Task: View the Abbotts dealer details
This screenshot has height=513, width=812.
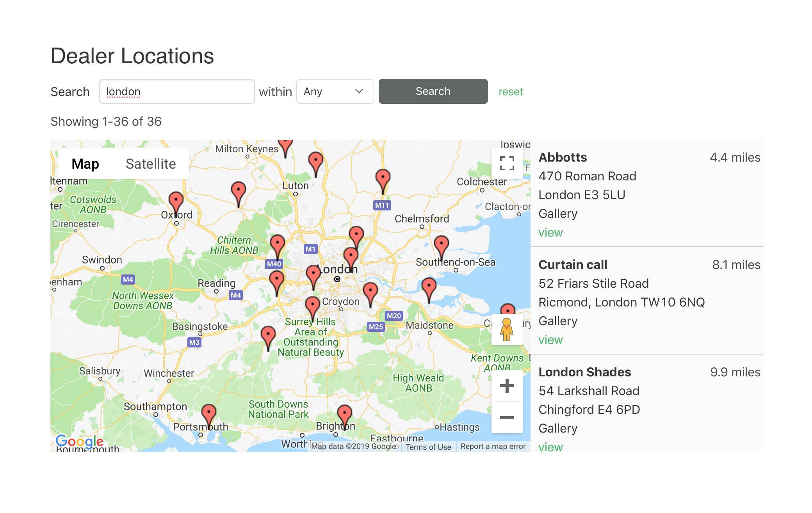Action: point(550,233)
